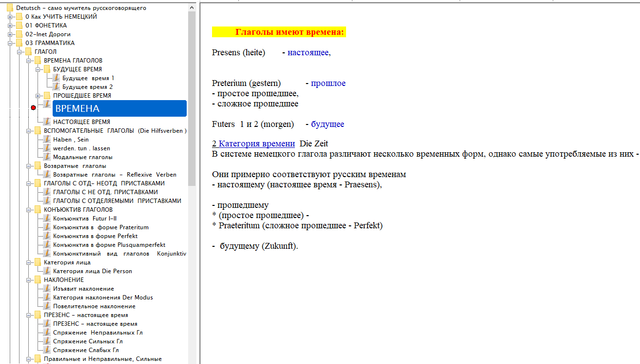Screen dimensions: 640x364
Task: Open 'ПРЕЗЕНС – настоящее время' note item
Action: (95, 324)
